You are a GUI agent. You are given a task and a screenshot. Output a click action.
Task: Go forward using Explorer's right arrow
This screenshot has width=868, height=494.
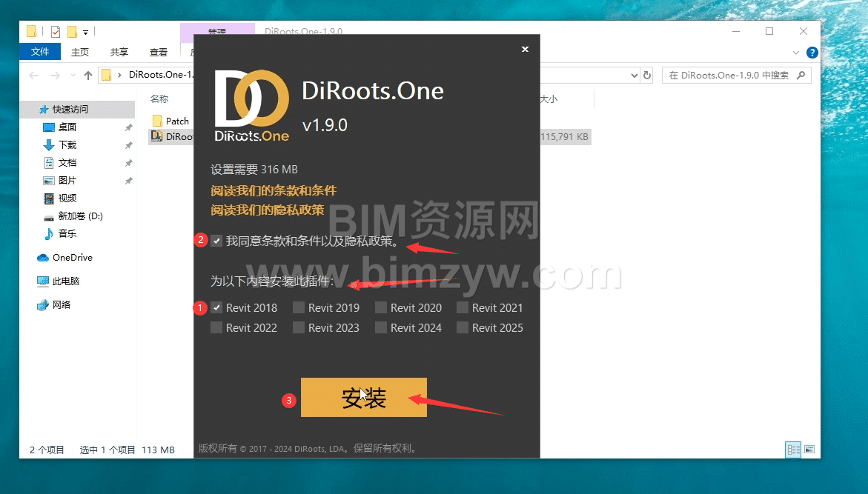point(55,76)
